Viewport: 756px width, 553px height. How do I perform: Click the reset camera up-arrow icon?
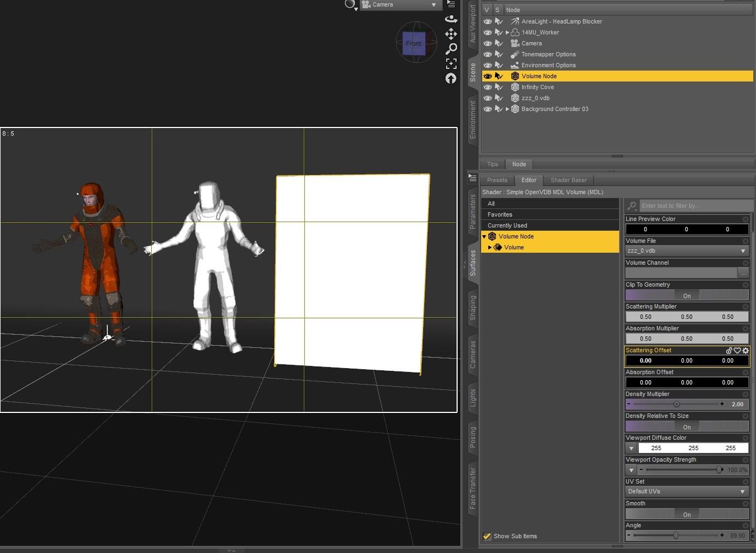[451, 79]
